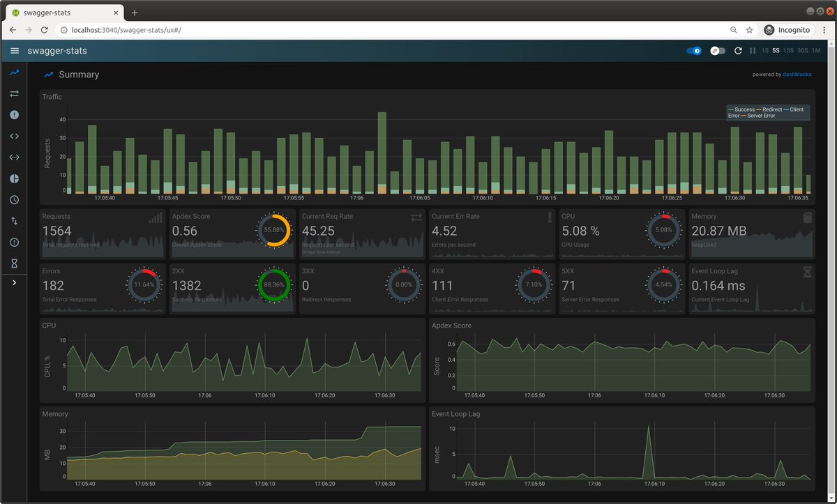837x504 pixels.
Task: Toggle the link switch in the header
Action: pyautogui.click(x=718, y=51)
